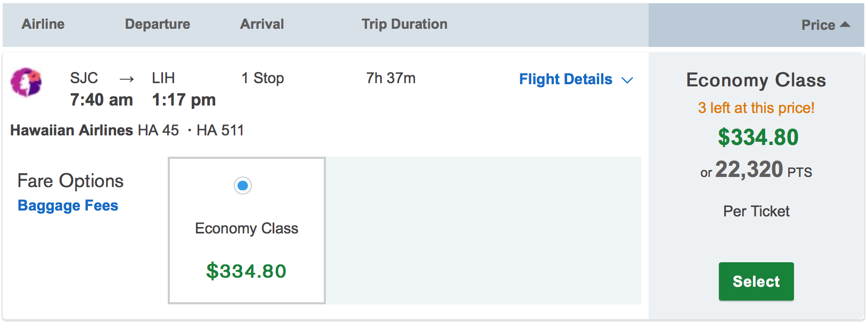Open the Baggage Fees link
Image resolution: width=868 pixels, height=323 pixels.
point(68,206)
